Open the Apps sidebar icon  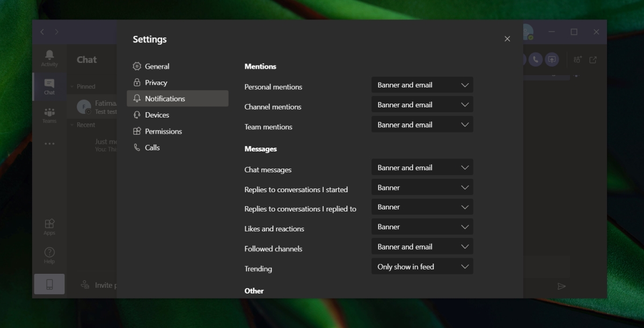point(49,226)
